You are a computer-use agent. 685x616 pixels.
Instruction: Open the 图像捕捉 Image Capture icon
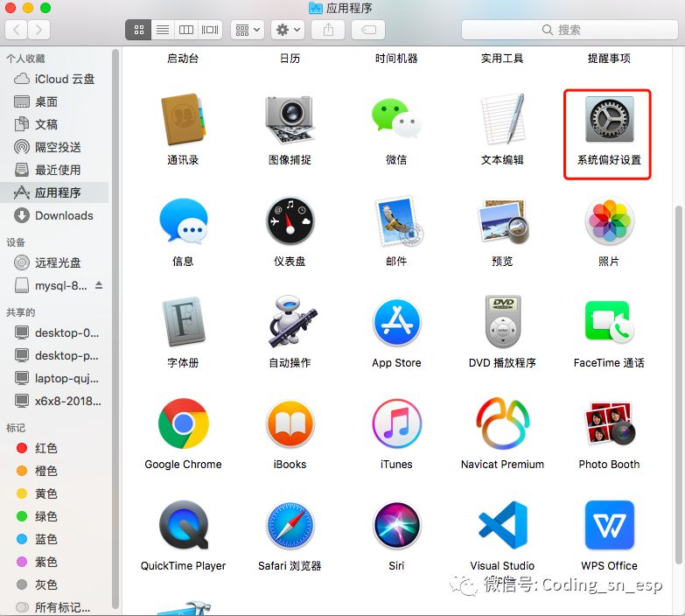pyautogui.click(x=290, y=119)
